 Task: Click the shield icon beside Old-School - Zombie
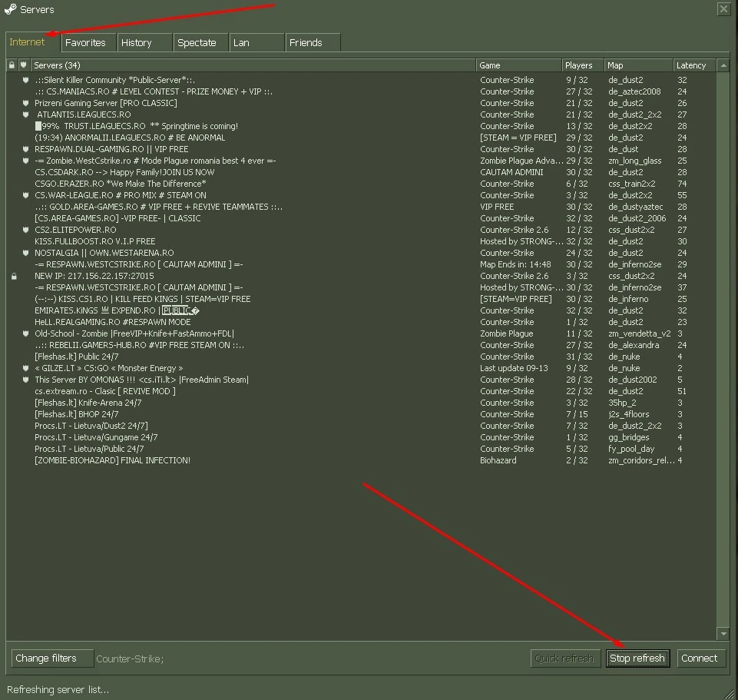[26, 333]
